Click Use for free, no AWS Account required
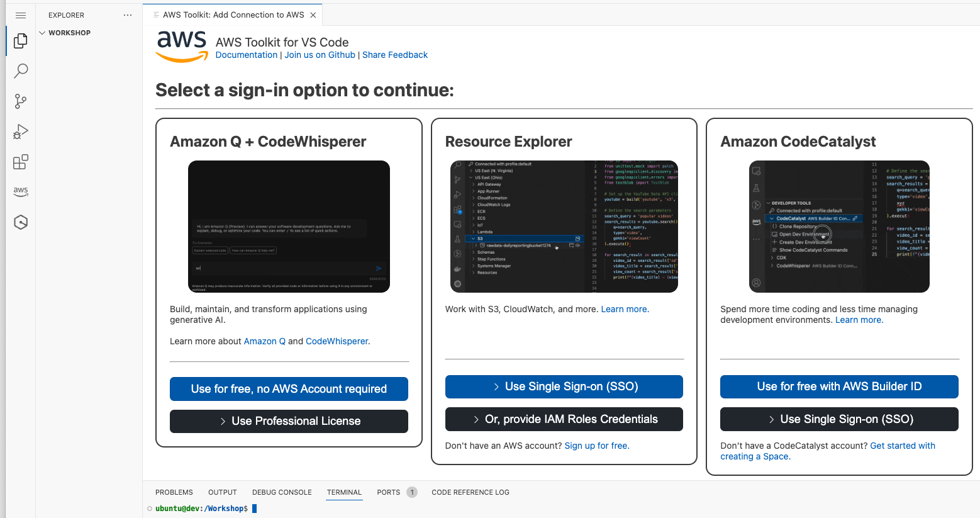980x518 pixels. click(x=289, y=389)
